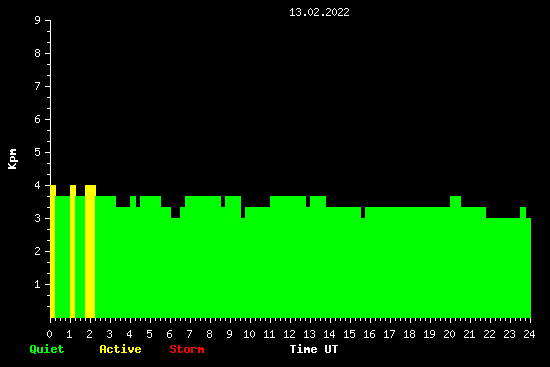
Task: Click hour 20 tick label on time axis
Action: point(449,334)
